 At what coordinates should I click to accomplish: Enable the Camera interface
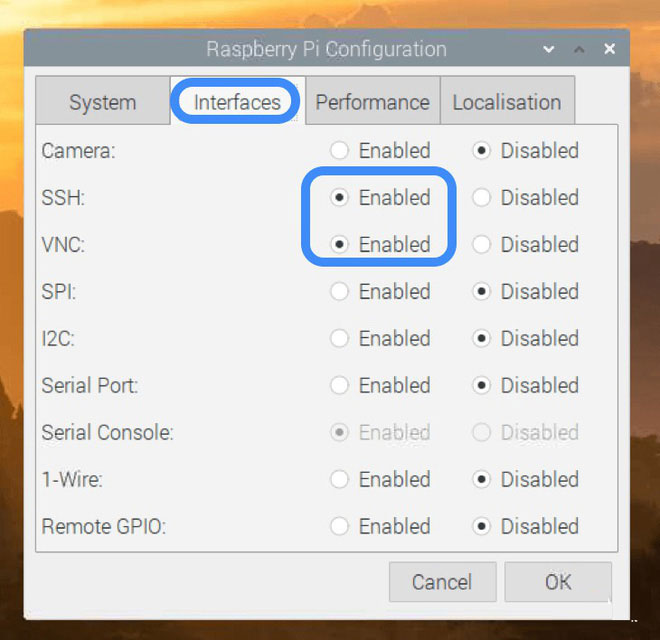coord(340,151)
